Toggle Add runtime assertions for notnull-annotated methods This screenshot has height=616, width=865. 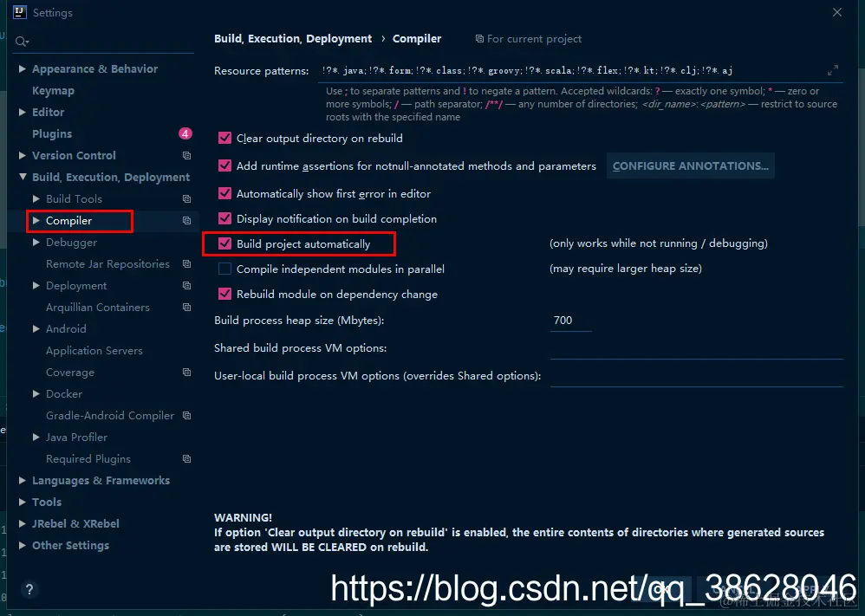point(224,165)
